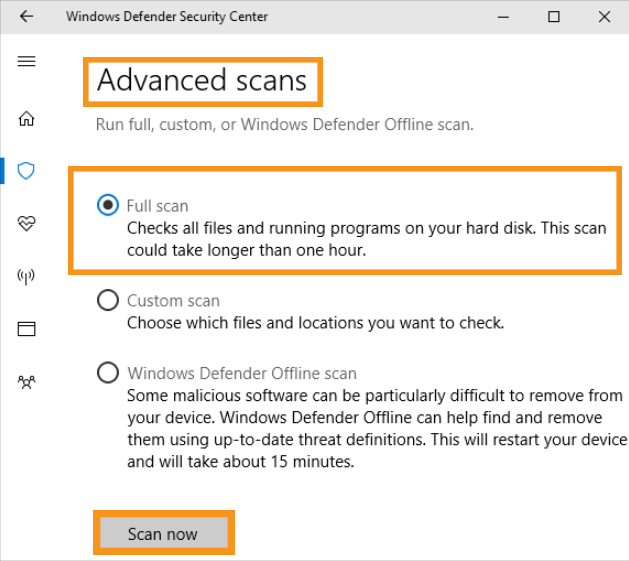Viewport: 629px width, 561px height.
Task: Choose Windows Defender Offline scan radio button
Action: click(108, 372)
